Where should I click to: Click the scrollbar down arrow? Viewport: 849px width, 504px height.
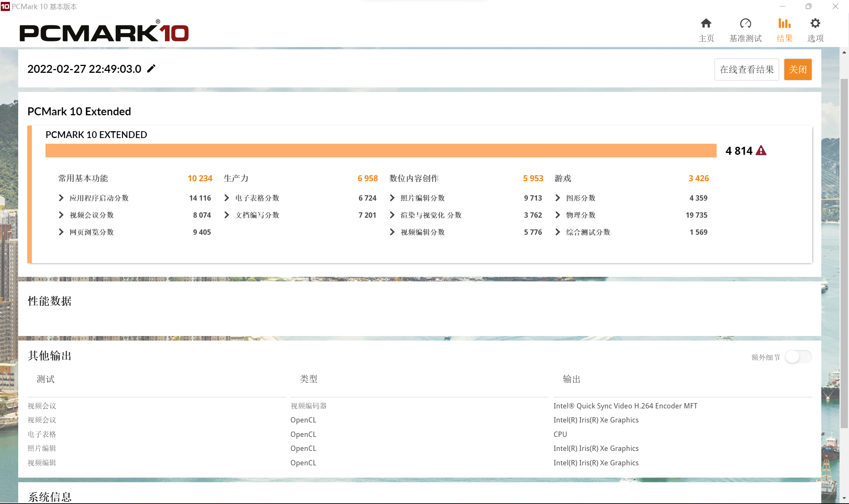[844, 498]
